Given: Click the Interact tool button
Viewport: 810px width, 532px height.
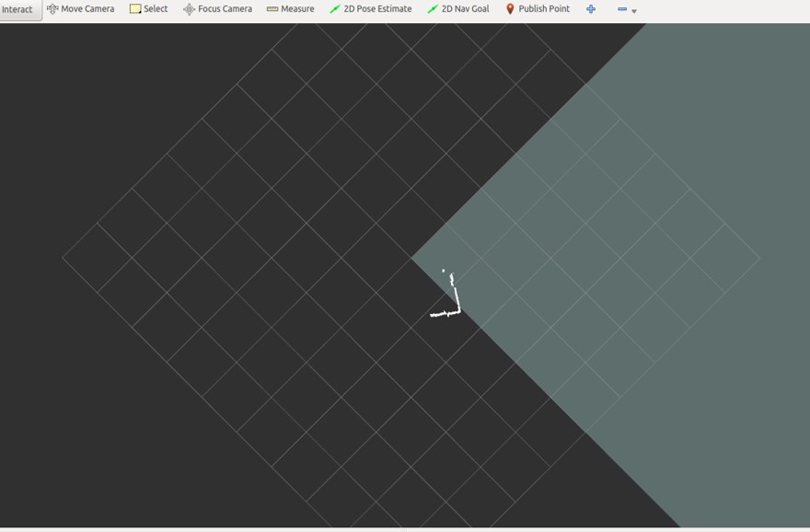Looking at the screenshot, I should pos(18,10).
